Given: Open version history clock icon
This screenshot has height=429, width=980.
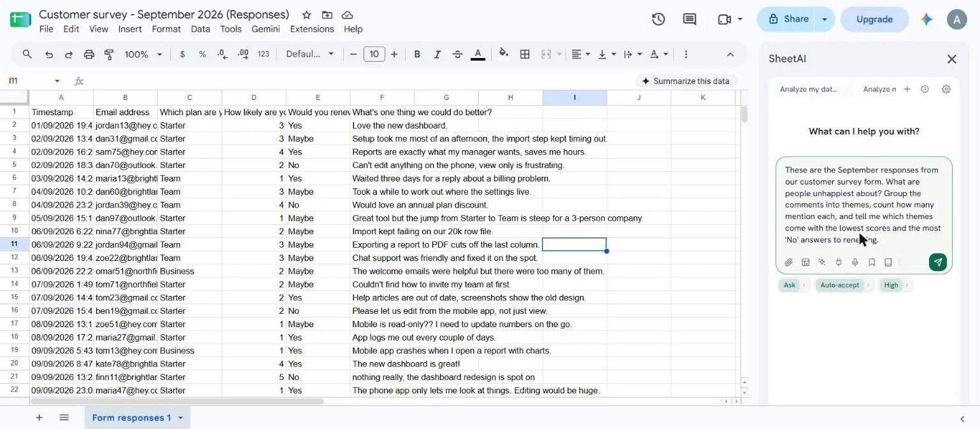Looking at the screenshot, I should pyautogui.click(x=658, y=19).
